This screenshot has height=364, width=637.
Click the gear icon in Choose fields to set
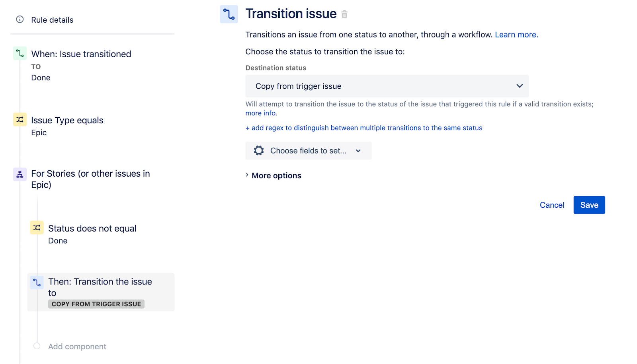pyautogui.click(x=258, y=150)
